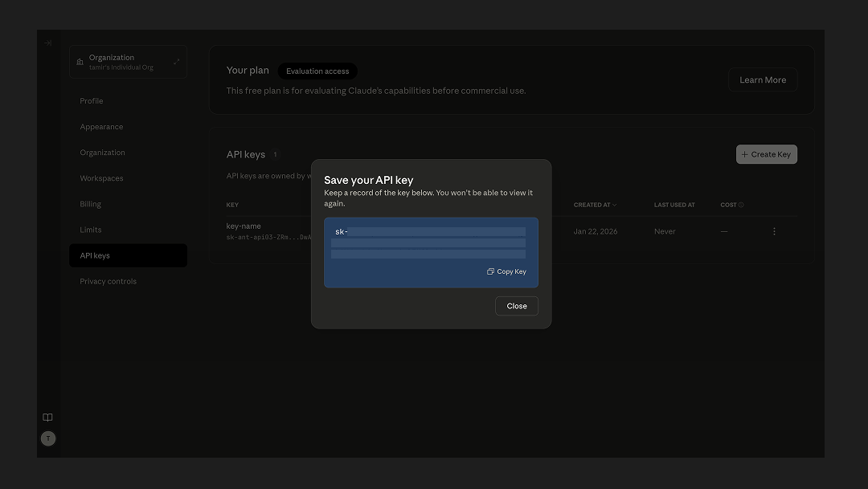The image size is (868, 489).
Task: Open the Workspaces page
Action: pyautogui.click(x=101, y=178)
